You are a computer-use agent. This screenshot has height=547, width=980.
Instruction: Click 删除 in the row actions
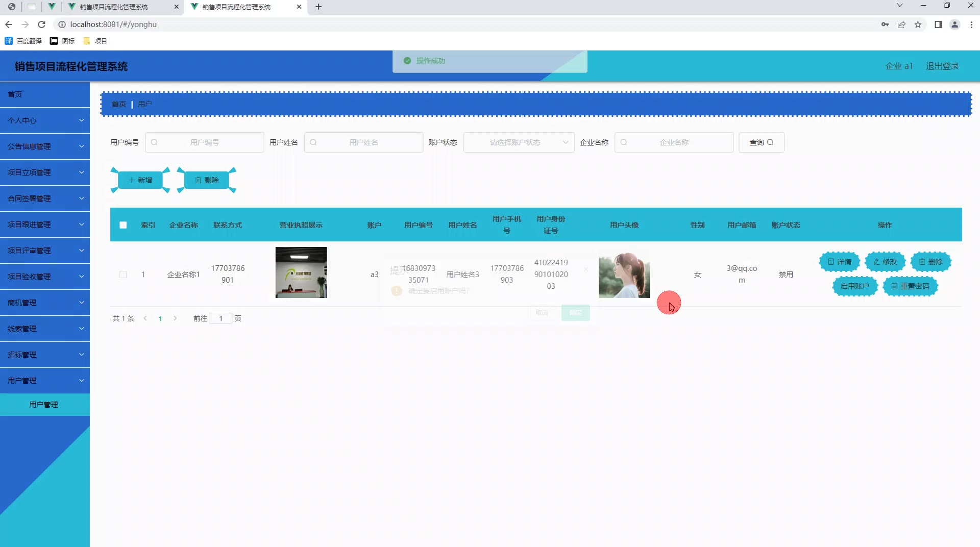click(x=931, y=262)
